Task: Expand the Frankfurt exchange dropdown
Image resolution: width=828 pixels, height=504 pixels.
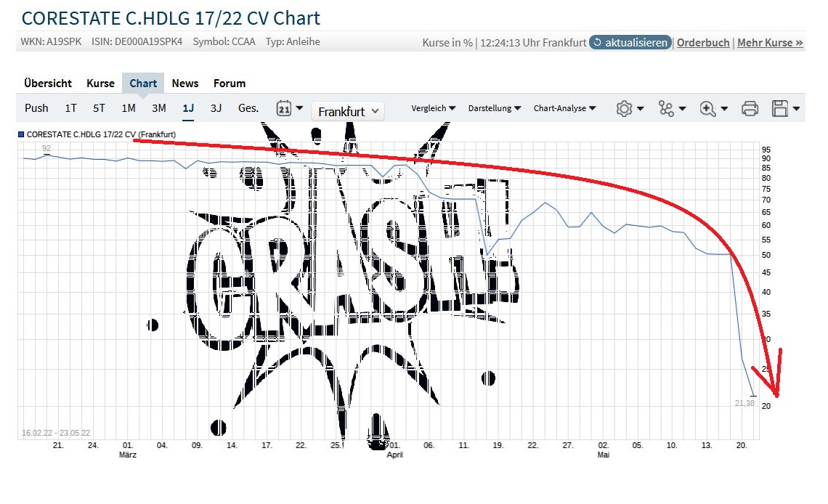Action: coord(349,111)
